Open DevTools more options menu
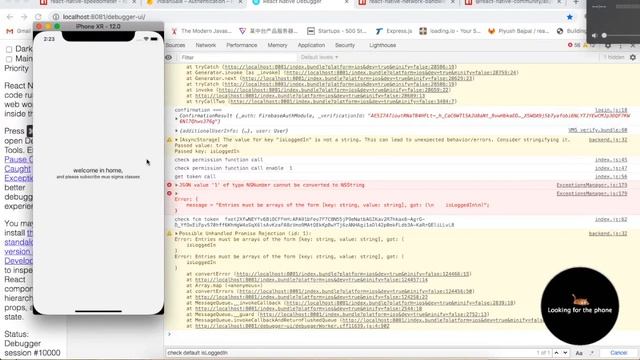Image resolution: width=640 pixels, height=360 pixels. [620, 45]
